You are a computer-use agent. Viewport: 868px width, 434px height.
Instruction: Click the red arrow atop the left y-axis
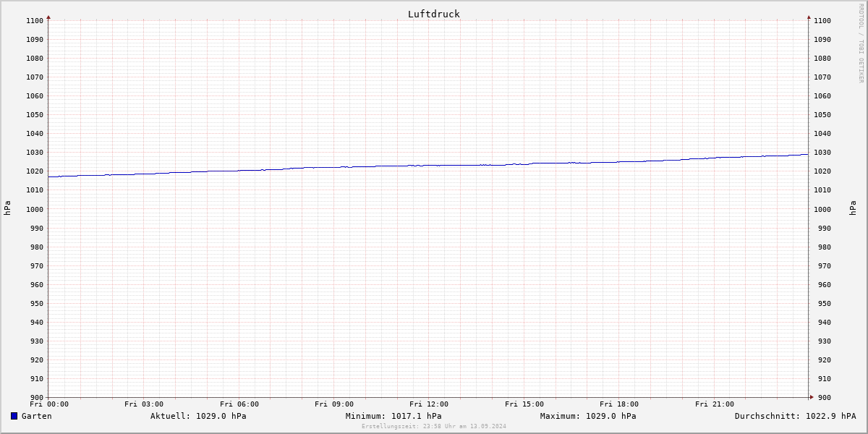coord(48,17)
